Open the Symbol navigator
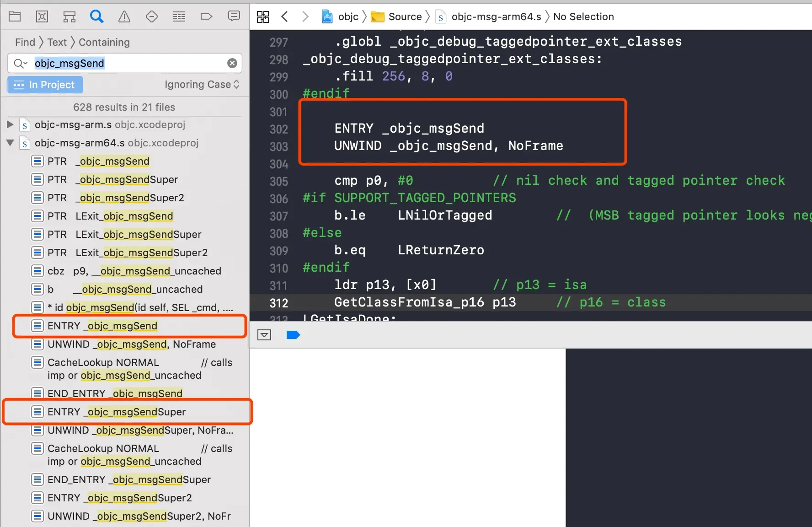This screenshot has width=812, height=527. [69, 17]
